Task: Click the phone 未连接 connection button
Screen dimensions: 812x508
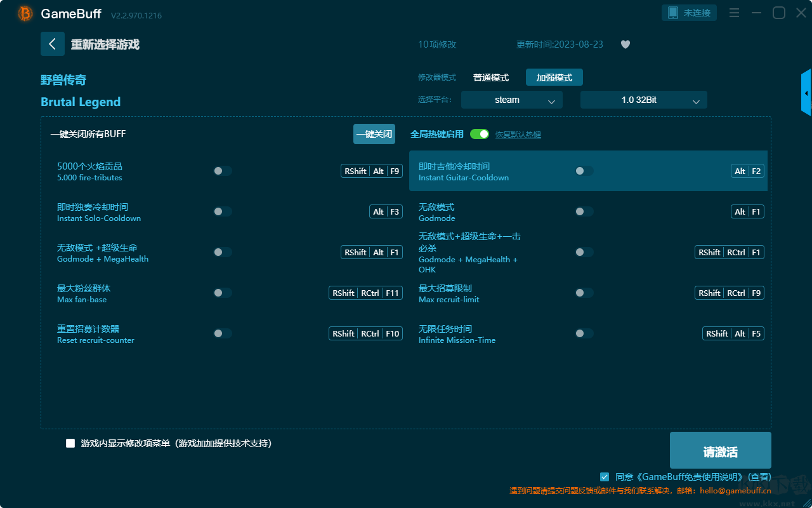Action: [x=690, y=13]
